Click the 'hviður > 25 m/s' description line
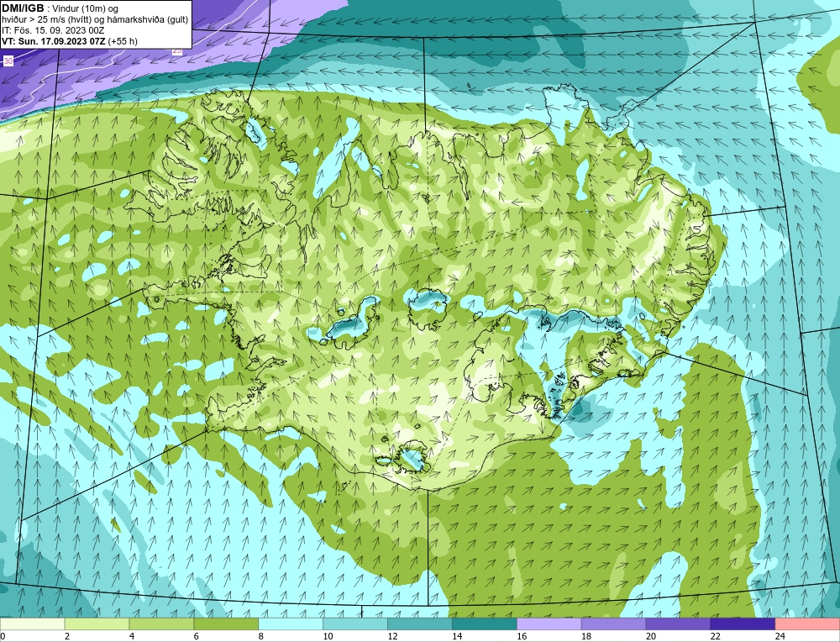Image resolution: width=840 pixels, height=642 pixels. [95, 20]
